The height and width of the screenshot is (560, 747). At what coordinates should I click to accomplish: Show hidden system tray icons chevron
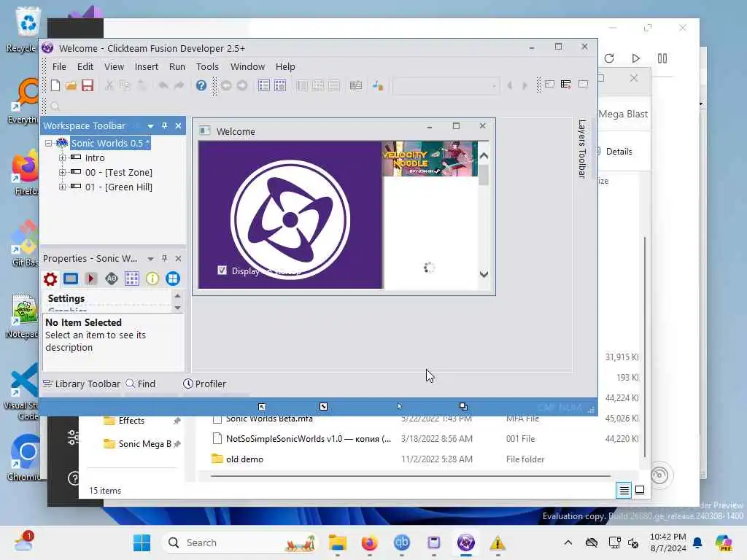tap(568, 542)
